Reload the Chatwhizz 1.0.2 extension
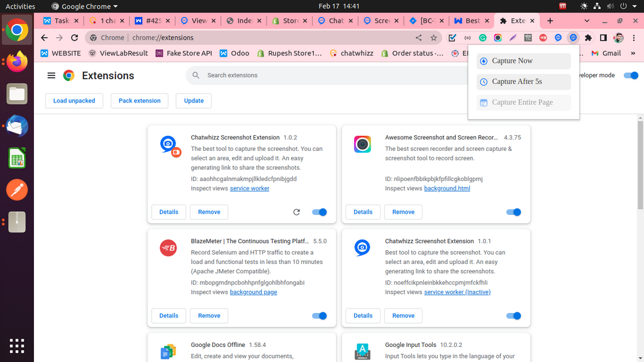Viewport: 644px width, 362px height. 297,212
